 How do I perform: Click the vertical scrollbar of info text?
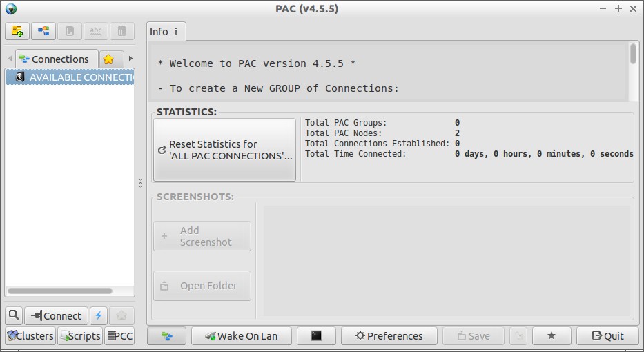(633, 54)
